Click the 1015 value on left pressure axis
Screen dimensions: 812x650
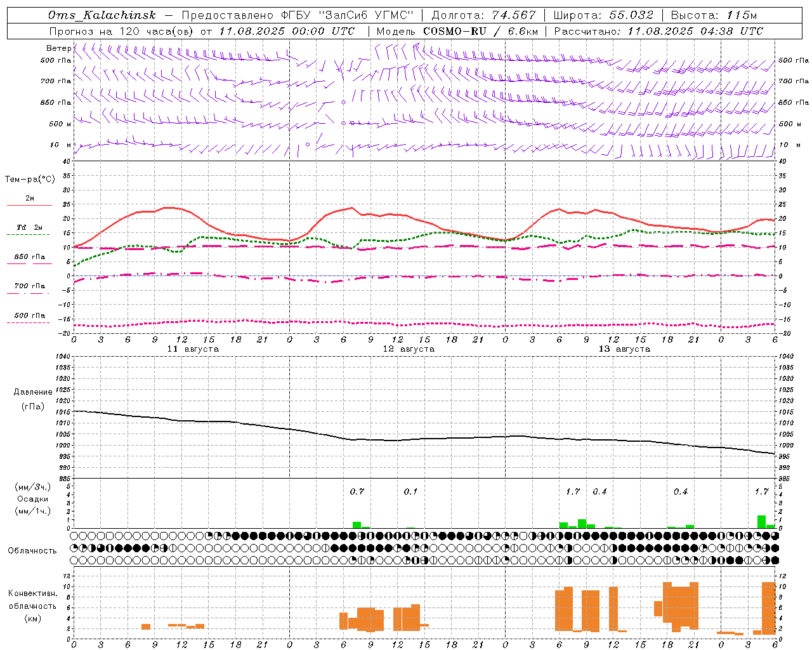pyautogui.click(x=62, y=412)
